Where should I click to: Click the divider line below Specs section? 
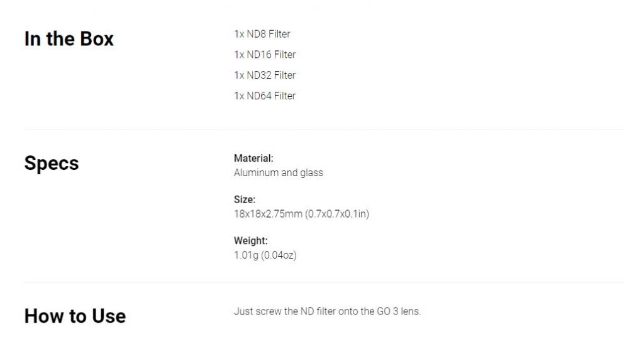click(324, 282)
